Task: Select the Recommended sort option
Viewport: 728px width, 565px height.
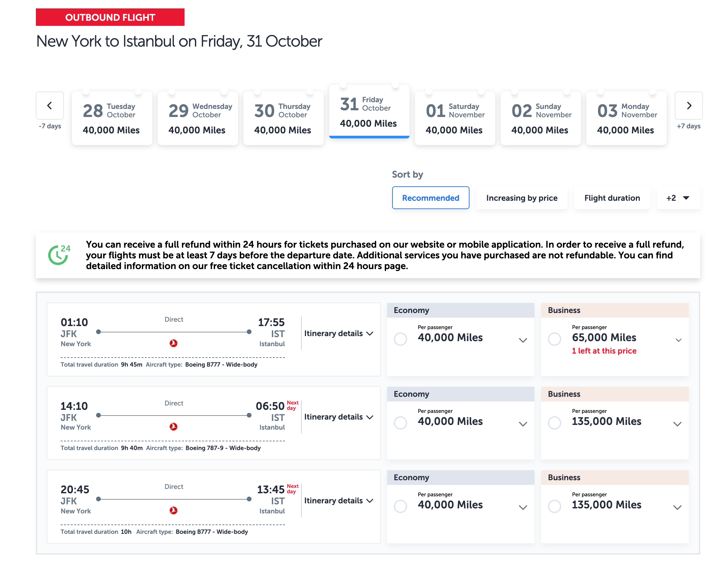Action: 431,198
